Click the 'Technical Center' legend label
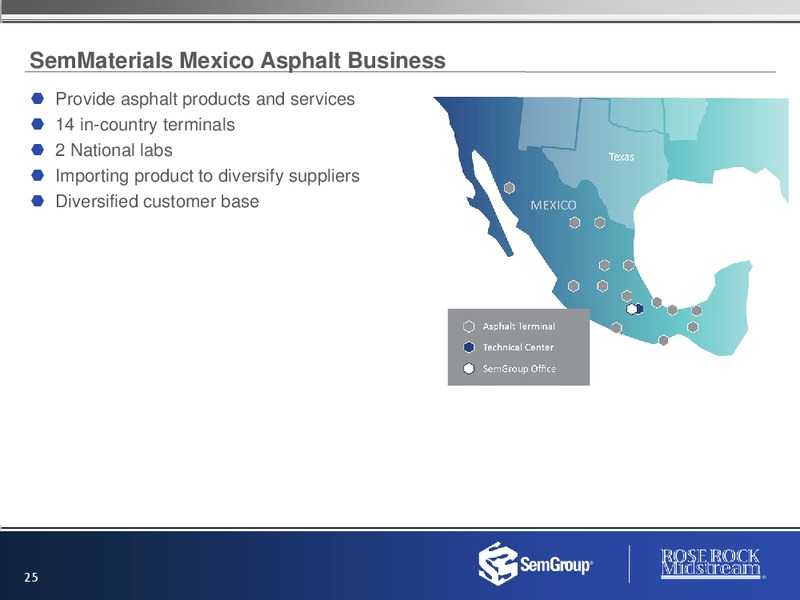This screenshot has height=600, width=800. click(518, 347)
